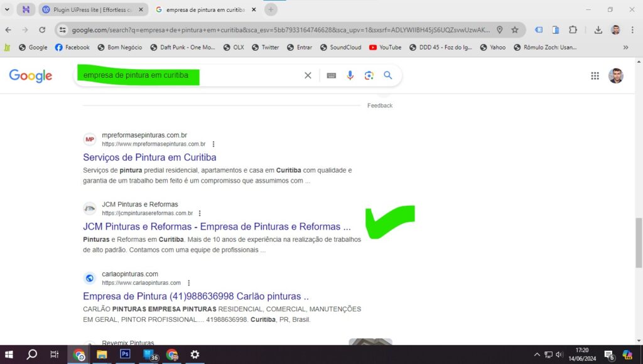Click the browser back arrow
643x364 pixels.
click(8, 30)
